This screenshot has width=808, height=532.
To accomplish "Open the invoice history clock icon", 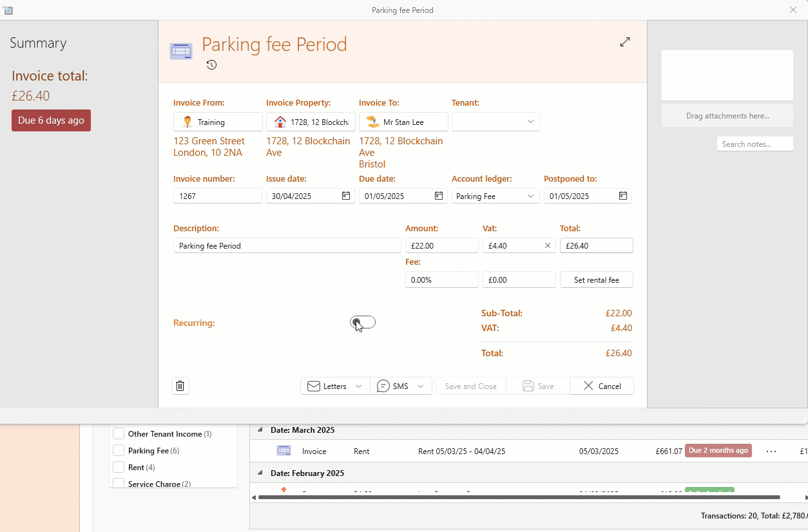I will pos(211,64).
